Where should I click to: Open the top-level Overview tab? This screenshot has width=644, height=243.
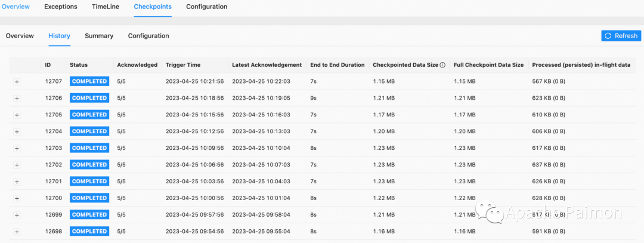click(x=16, y=7)
